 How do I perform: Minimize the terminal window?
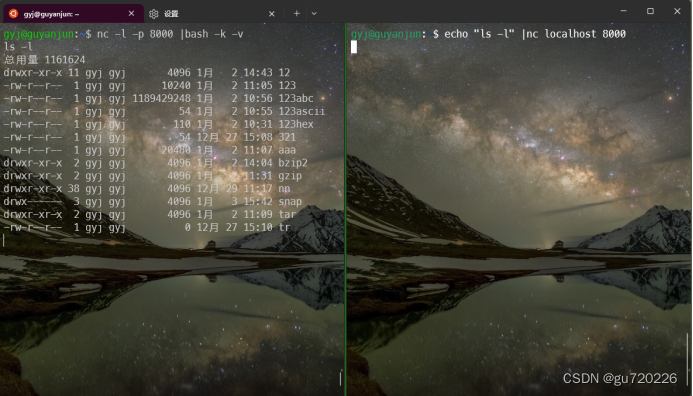[624, 11]
